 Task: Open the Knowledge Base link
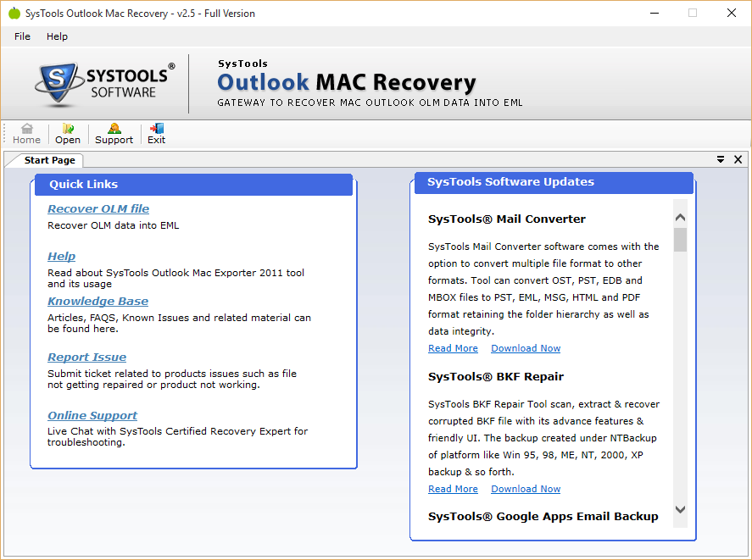click(97, 301)
